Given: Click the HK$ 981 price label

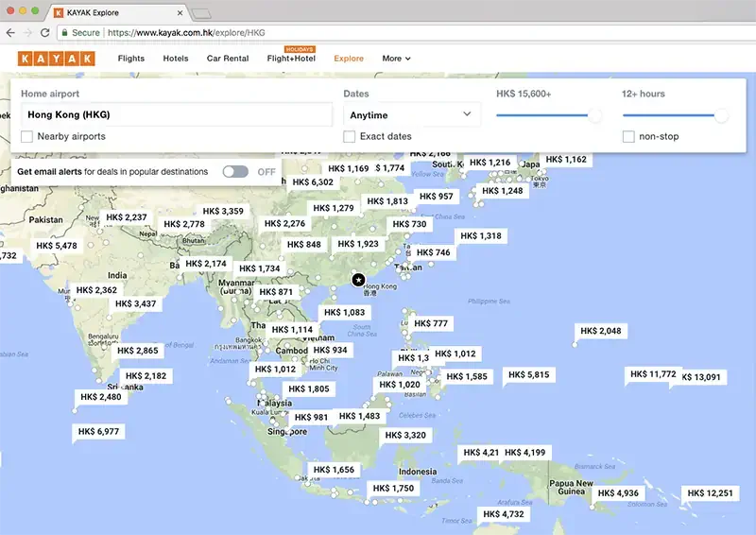Looking at the screenshot, I should click(311, 417).
